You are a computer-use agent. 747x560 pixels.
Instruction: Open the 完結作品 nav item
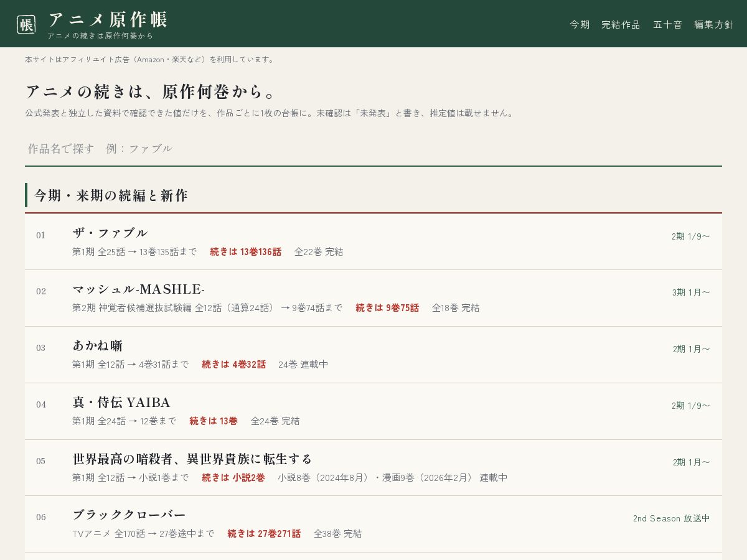[x=621, y=24]
